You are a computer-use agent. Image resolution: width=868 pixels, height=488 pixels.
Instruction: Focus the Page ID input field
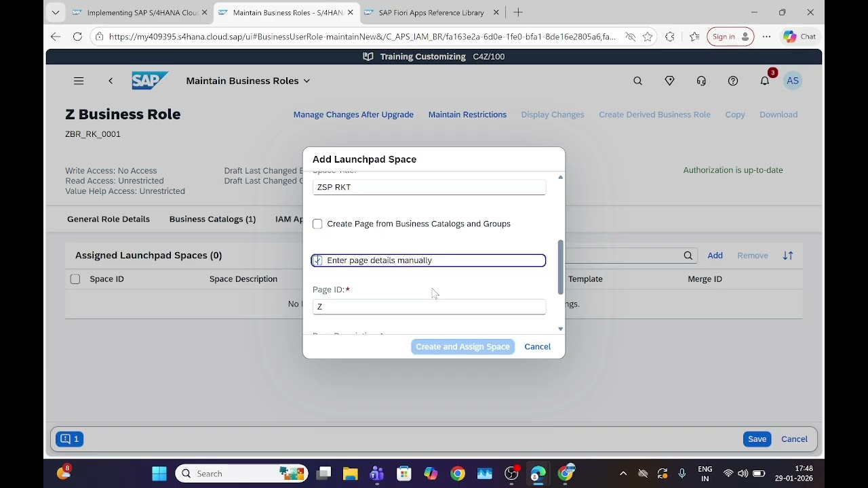429,306
